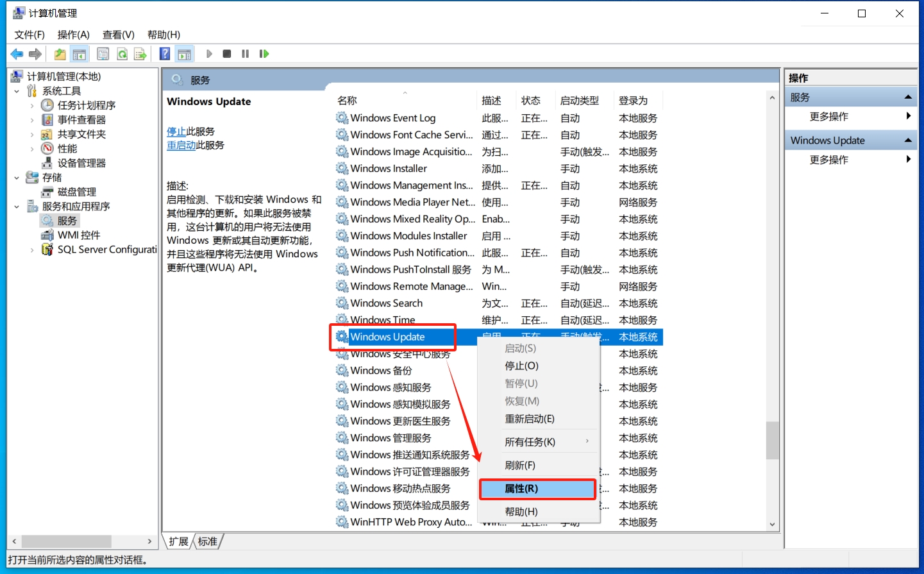
Task: Collapse the 服务 section in Actions pane
Action: click(908, 97)
